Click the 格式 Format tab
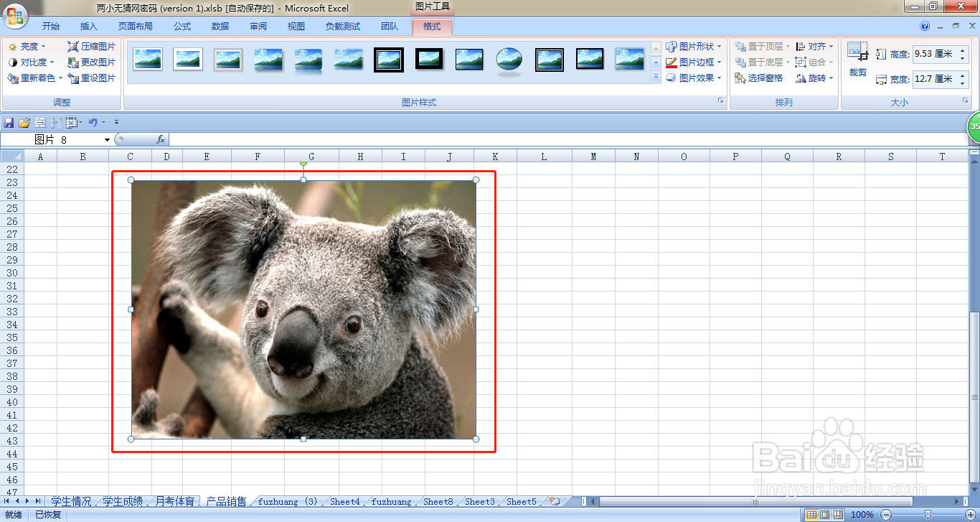 (x=432, y=27)
